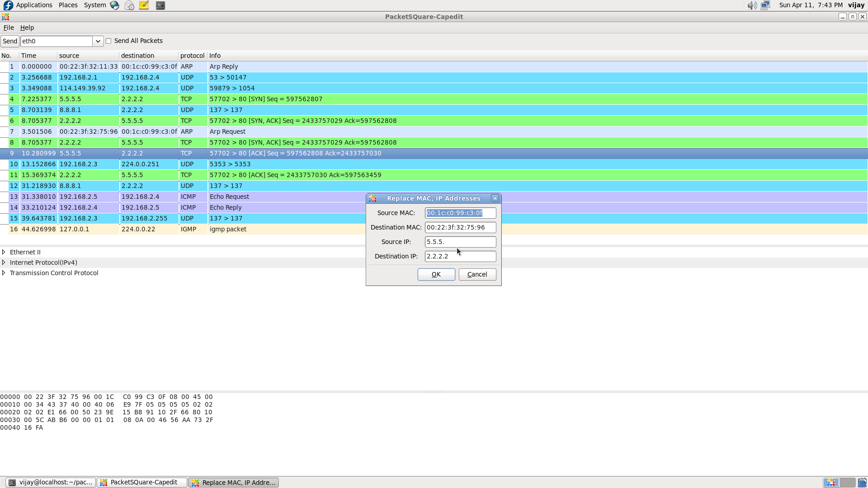Click Cancel in the Replace dialog

[477, 274]
